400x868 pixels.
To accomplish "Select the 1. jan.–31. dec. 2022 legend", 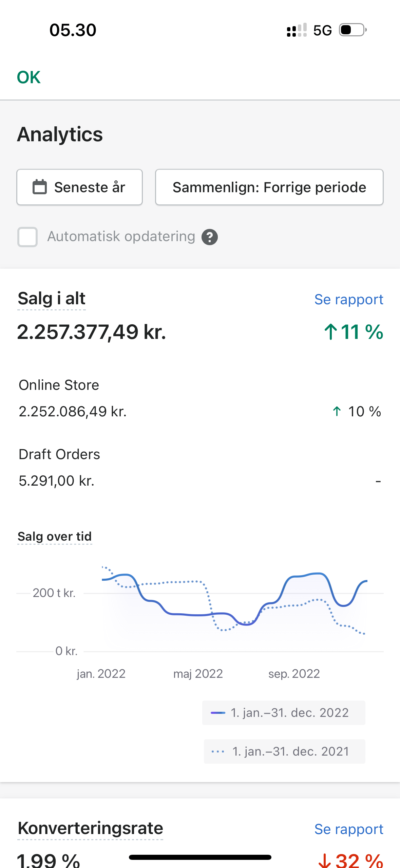I will point(284,712).
